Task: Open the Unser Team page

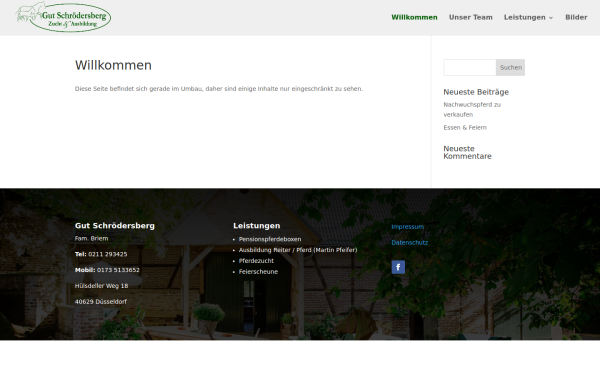Action: [x=471, y=17]
